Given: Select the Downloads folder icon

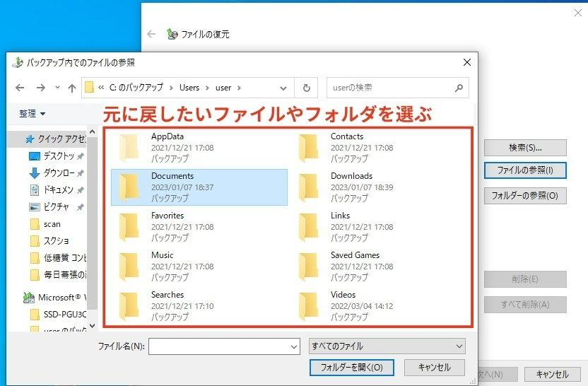Looking at the screenshot, I should click(308, 187).
